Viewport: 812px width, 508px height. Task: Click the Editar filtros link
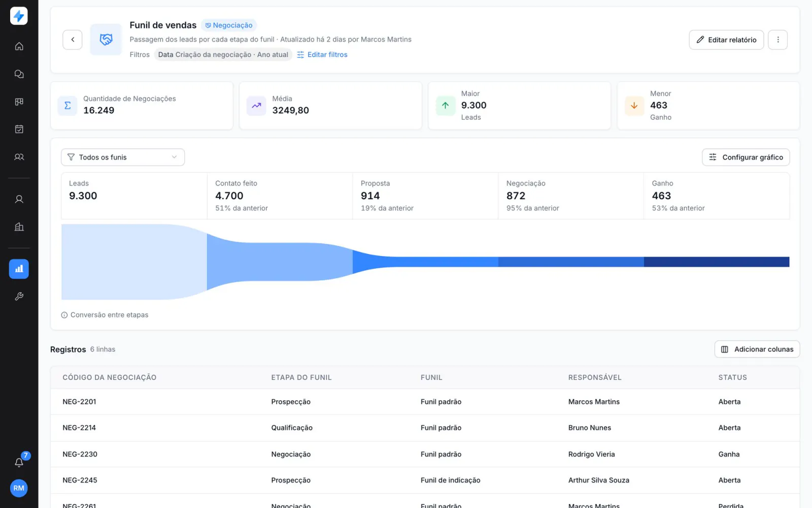click(322, 55)
